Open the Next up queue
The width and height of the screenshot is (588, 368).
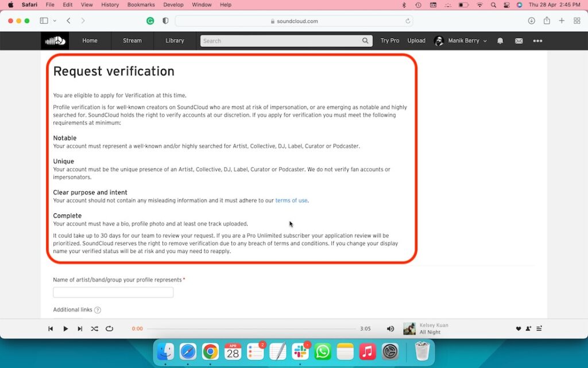pyautogui.click(x=539, y=328)
